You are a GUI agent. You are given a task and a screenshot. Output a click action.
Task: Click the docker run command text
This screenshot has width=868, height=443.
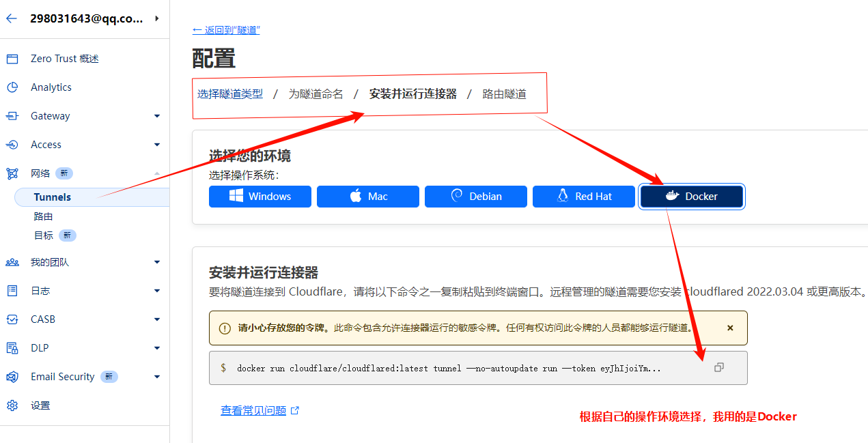pos(449,369)
